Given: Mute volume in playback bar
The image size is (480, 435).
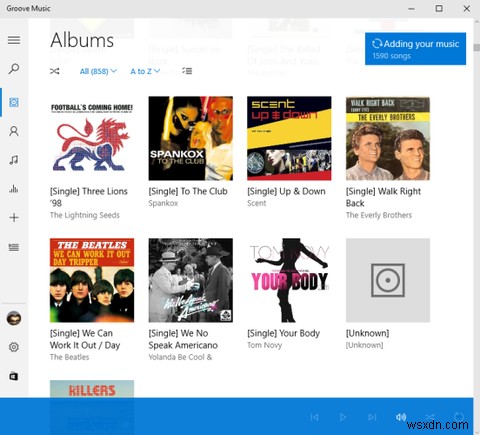Looking at the screenshot, I should pyautogui.click(x=401, y=417).
